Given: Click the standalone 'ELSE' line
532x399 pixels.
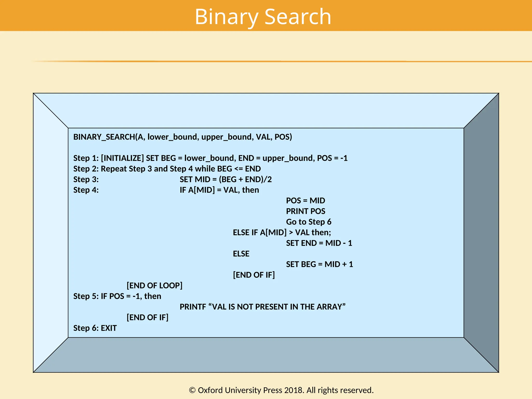Looking at the screenshot, I should click(x=241, y=254).
